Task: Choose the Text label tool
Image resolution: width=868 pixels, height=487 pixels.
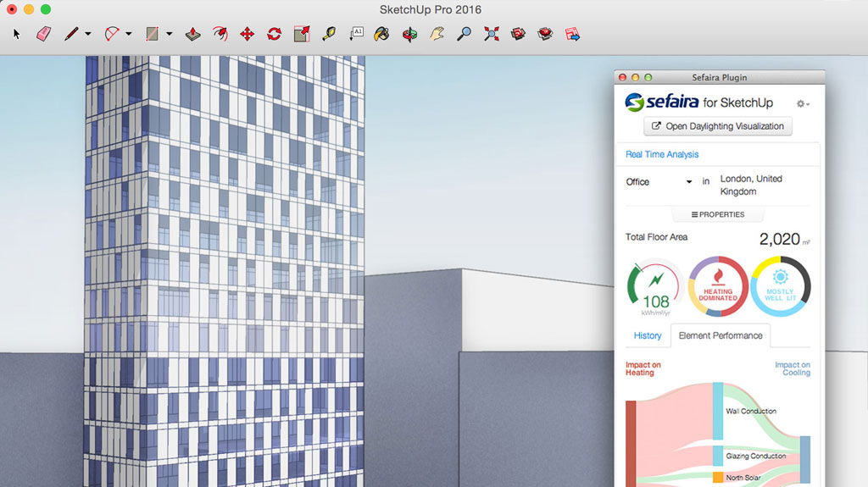Action: (357, 35)
